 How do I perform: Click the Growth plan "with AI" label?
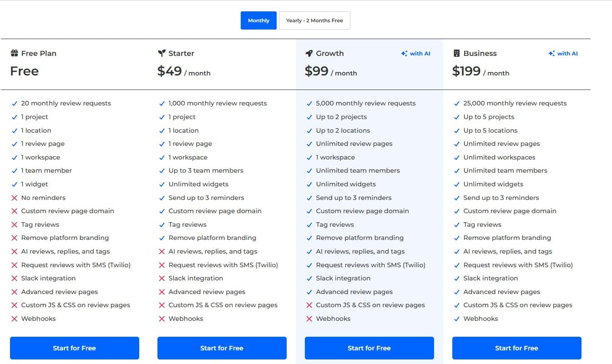tap(420, 54)
